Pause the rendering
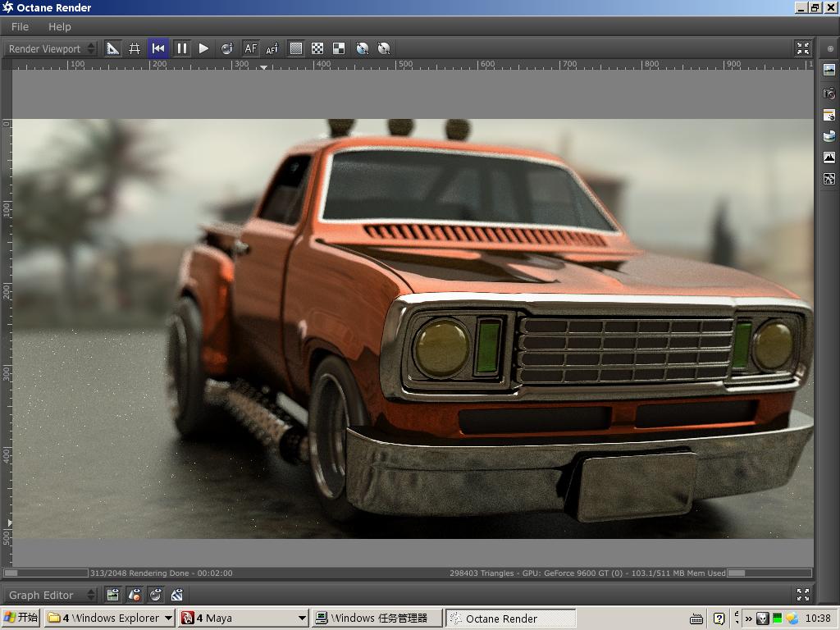The width and height of the screenshot is (840, 630). [x=181, y=48]
